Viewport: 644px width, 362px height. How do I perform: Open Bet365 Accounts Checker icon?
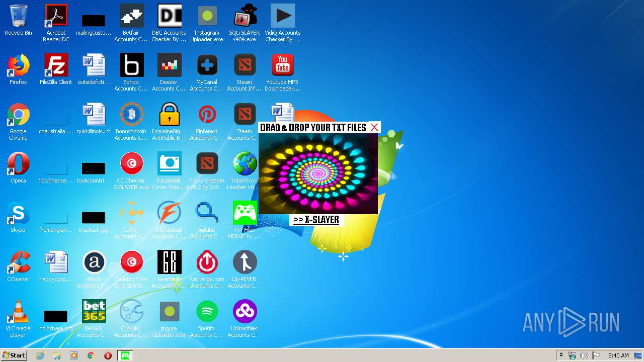pyautogui.click(x=94, y=312)
